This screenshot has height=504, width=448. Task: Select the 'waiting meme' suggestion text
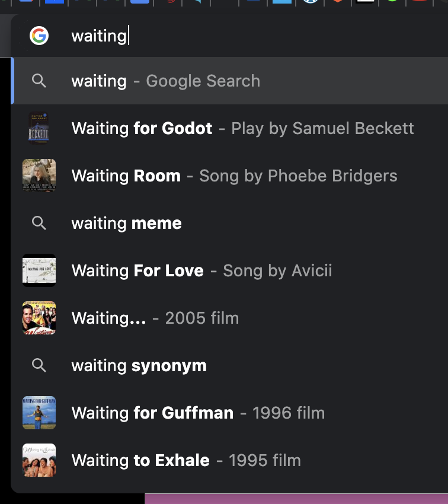[127, 224]
